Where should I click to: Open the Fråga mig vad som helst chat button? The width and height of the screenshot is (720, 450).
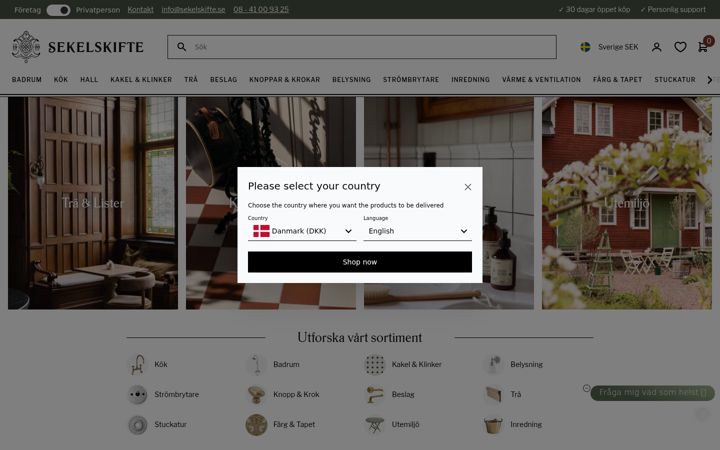[x=652, y=393]
